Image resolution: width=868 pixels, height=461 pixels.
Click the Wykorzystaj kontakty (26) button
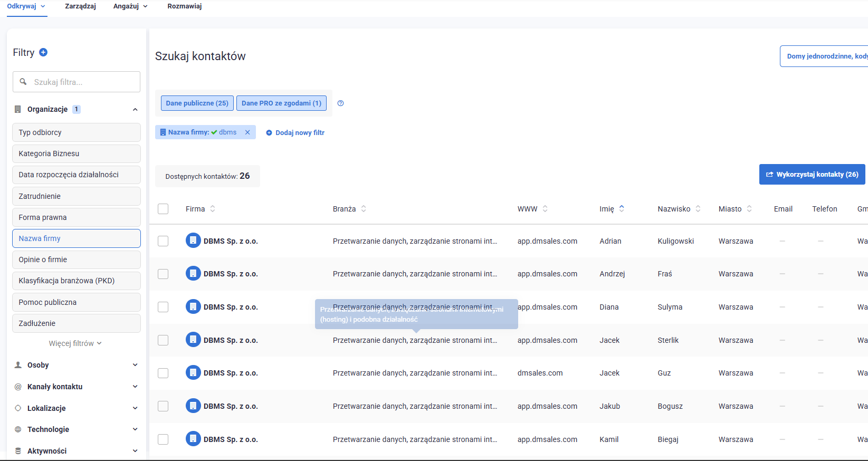point(812,175)
